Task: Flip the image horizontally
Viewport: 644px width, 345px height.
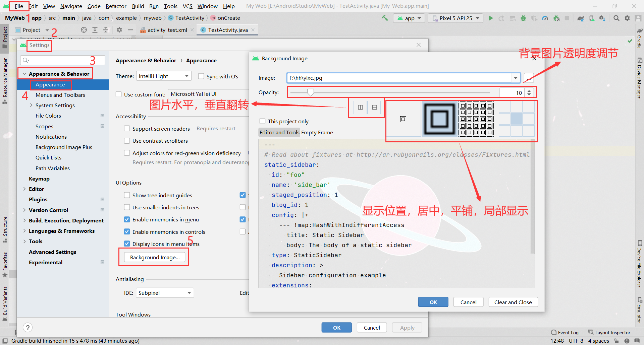Action: [x=360, y=107]
